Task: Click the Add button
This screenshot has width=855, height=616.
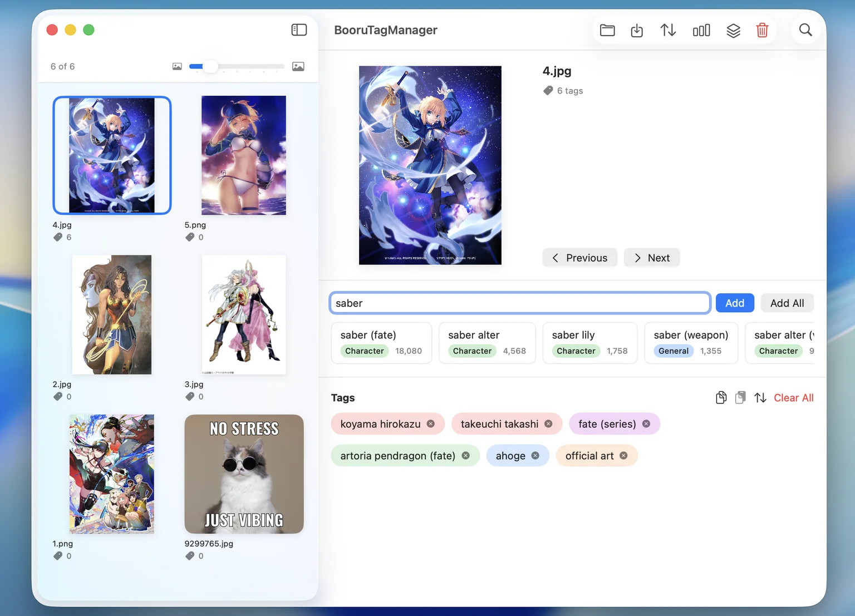Action: click(735, 303)
